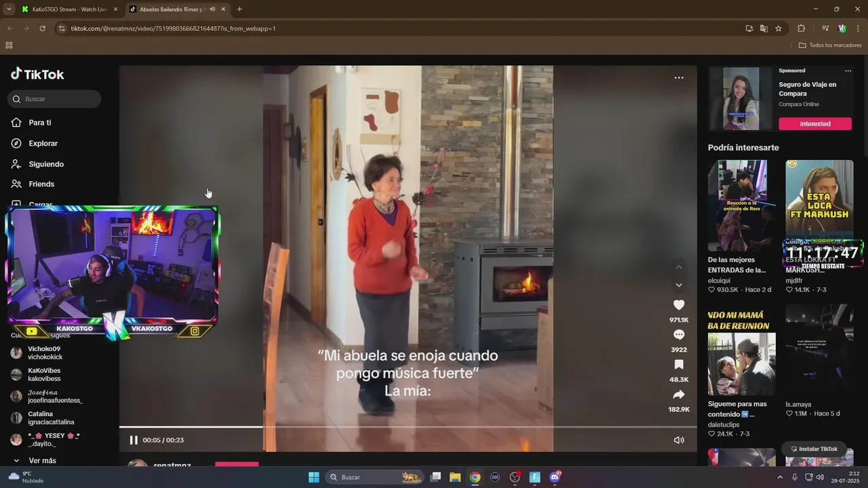
Task: Open the apps grid in bookmarks bar
Action: pyautogui.click(x=9, y=45)
